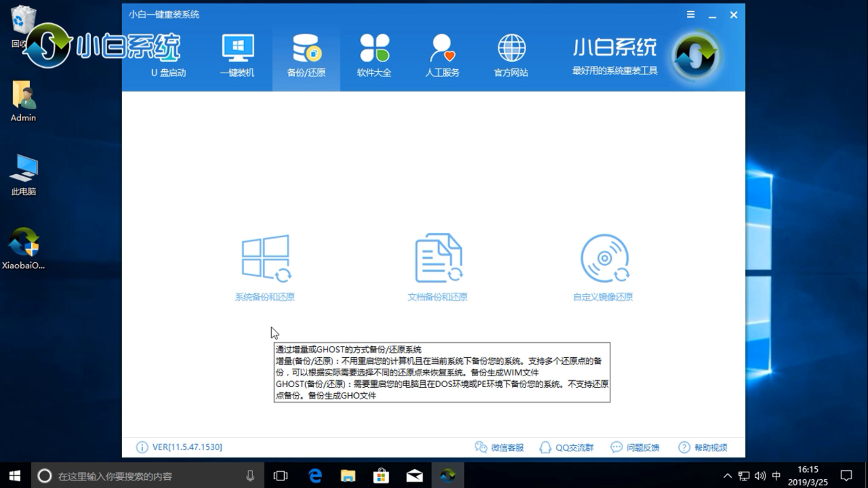Join the QQ交流群 group

click(568, 447)
